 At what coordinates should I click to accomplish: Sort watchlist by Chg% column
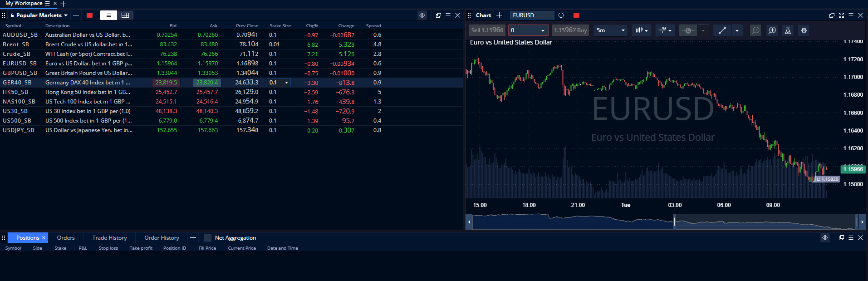point(312,26)
